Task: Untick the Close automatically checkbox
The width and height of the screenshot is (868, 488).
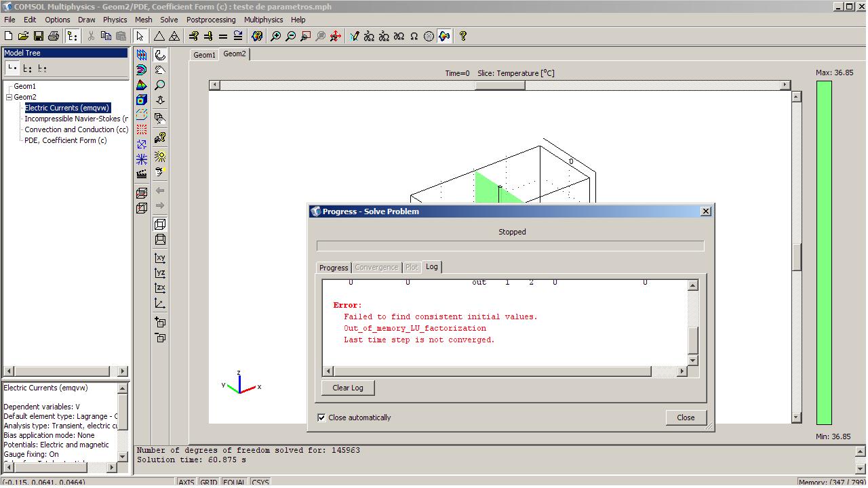Action: (321, 418)
